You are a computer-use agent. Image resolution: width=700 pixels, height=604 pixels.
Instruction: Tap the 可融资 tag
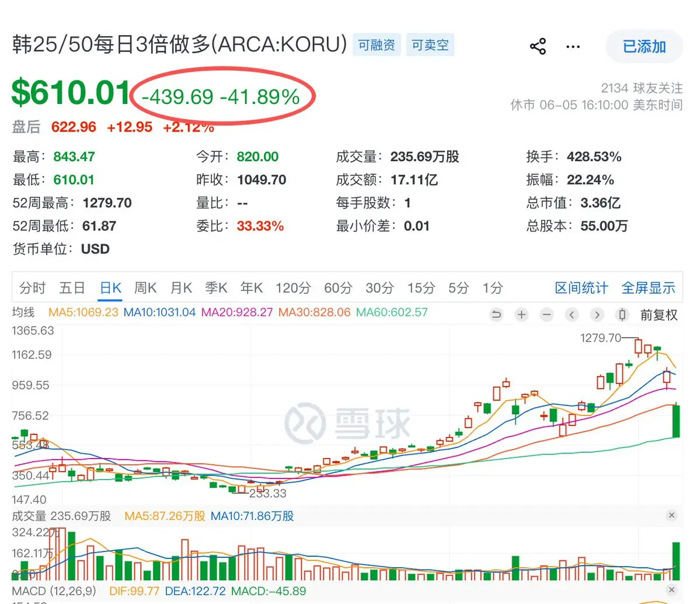[377, 44]
